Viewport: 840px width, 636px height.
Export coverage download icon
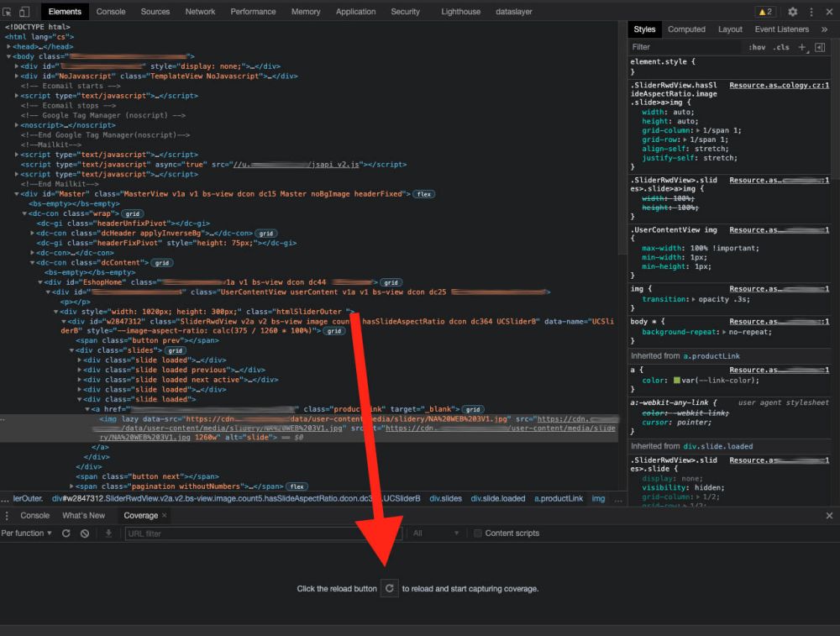coord(108,534)
